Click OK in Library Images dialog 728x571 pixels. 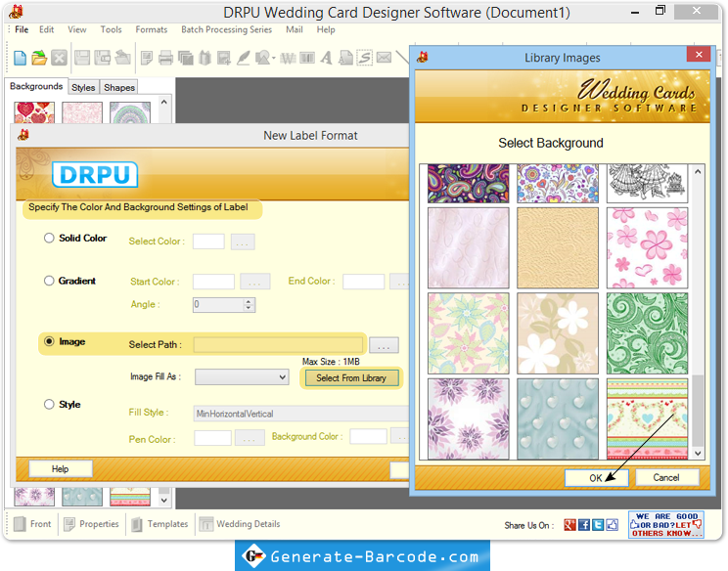click(x=596, y=478)
